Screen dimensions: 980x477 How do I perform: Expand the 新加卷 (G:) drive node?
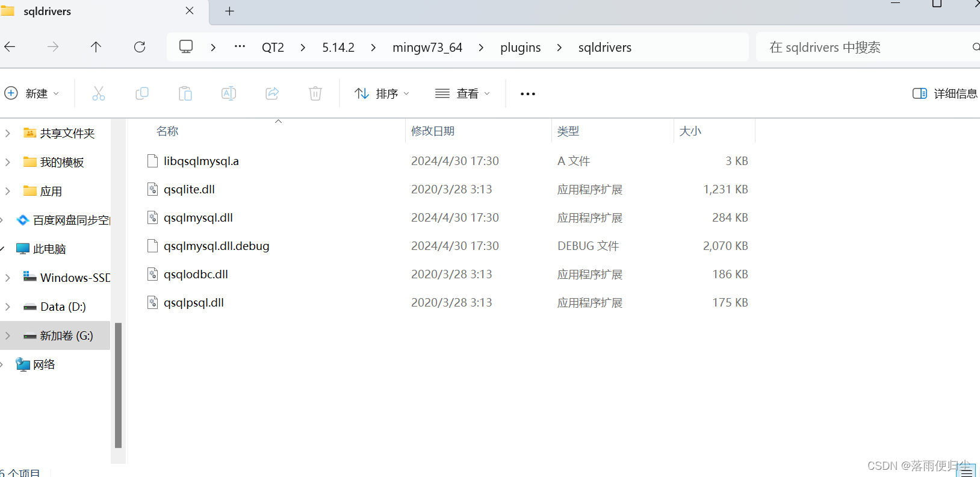tap(7, 335)
